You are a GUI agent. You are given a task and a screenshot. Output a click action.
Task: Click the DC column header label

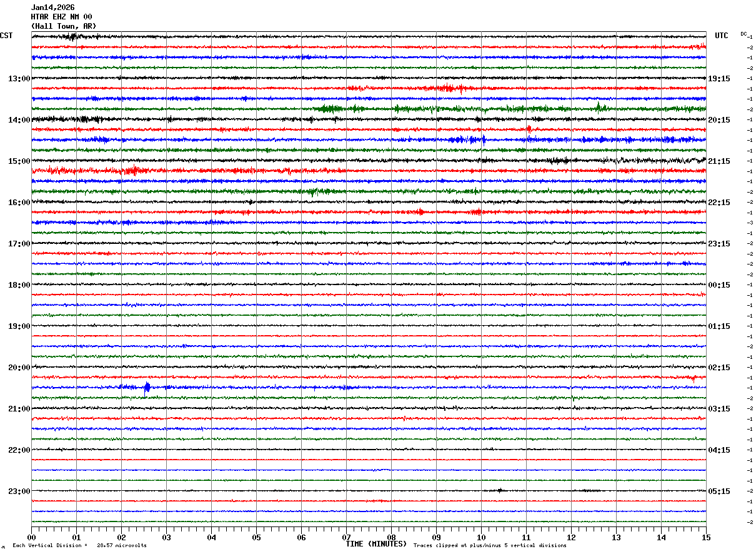744,34
